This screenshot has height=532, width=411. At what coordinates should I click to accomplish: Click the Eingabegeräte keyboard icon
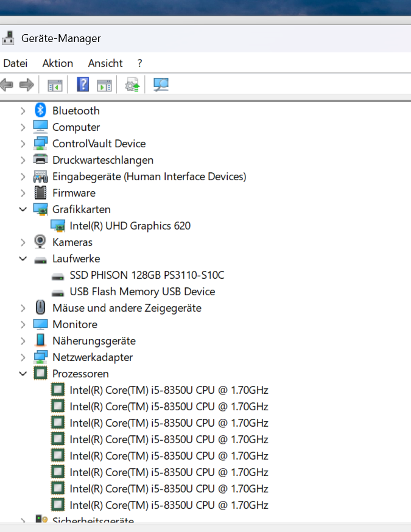tap(40, 177)
